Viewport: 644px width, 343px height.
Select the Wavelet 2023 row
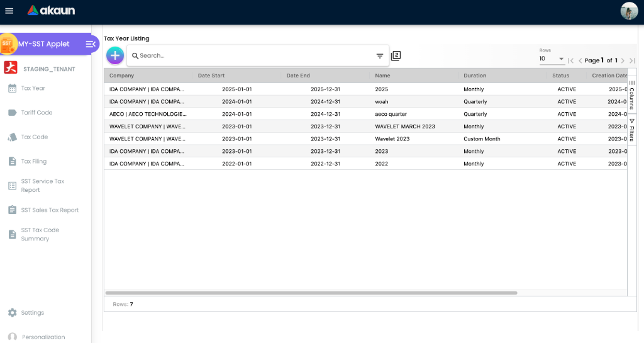tap(365, 138)
